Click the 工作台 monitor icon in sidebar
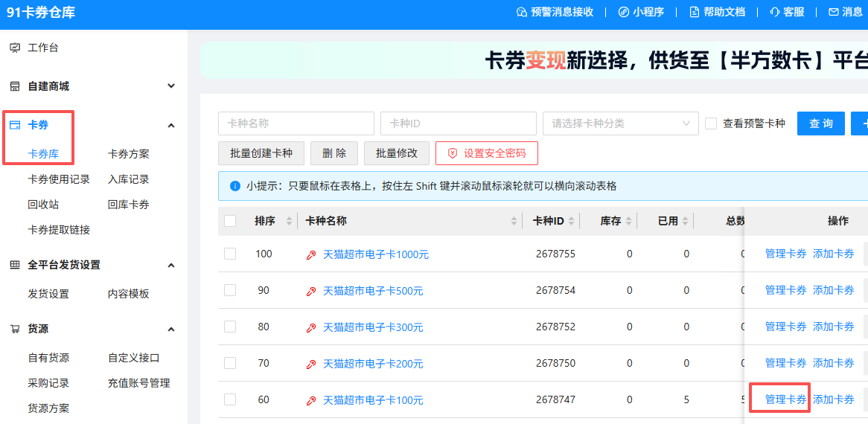This screenshot has height=424, width=868. click(x=15, y=48)
